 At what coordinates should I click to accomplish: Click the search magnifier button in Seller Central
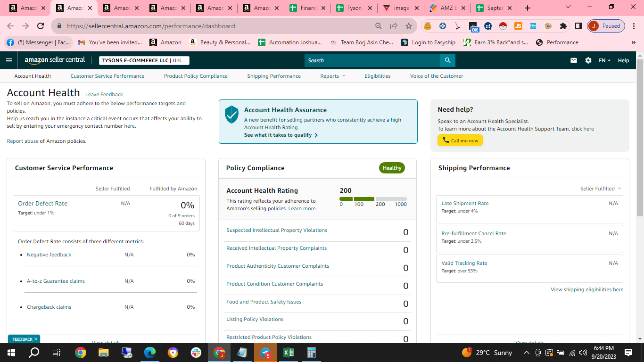[x=447, y=60]
